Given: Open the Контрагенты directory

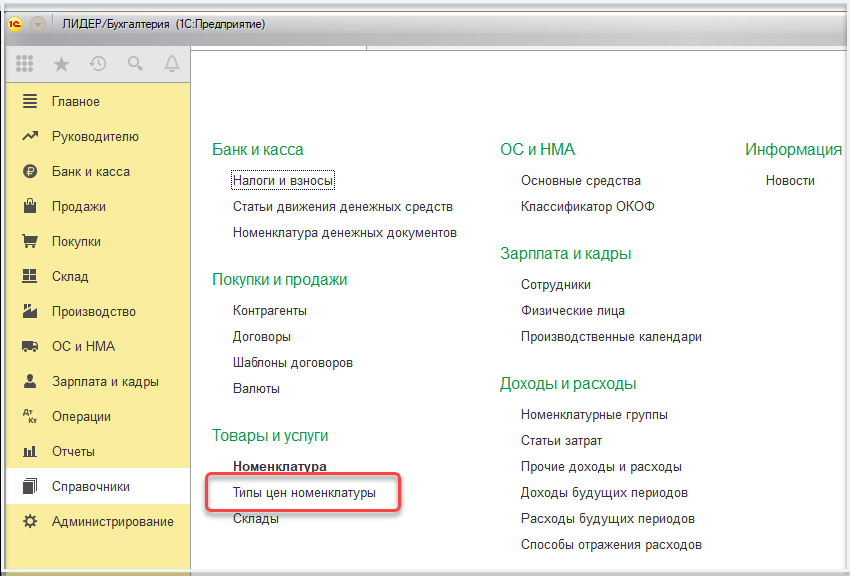Looking at the screenshot, I should pos(270,310).
